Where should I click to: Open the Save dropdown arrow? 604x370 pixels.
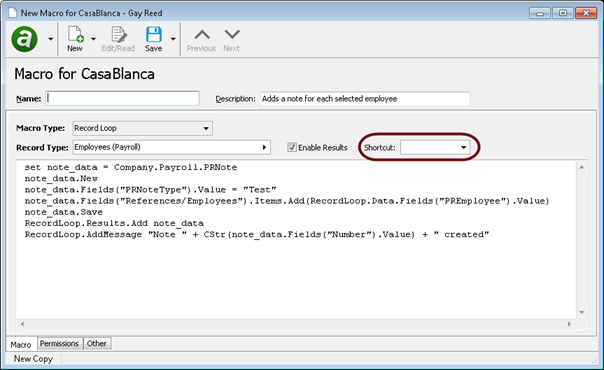(x=173, y=39)
